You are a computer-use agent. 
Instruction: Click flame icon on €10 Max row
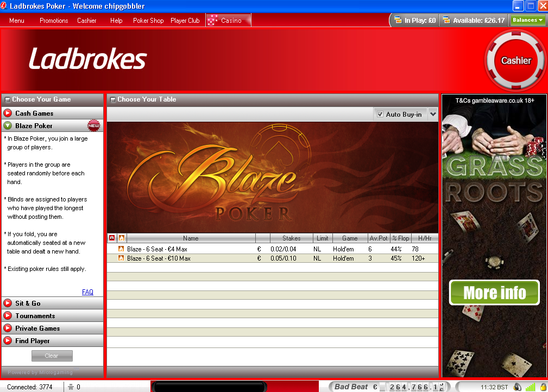coord(121,258)
